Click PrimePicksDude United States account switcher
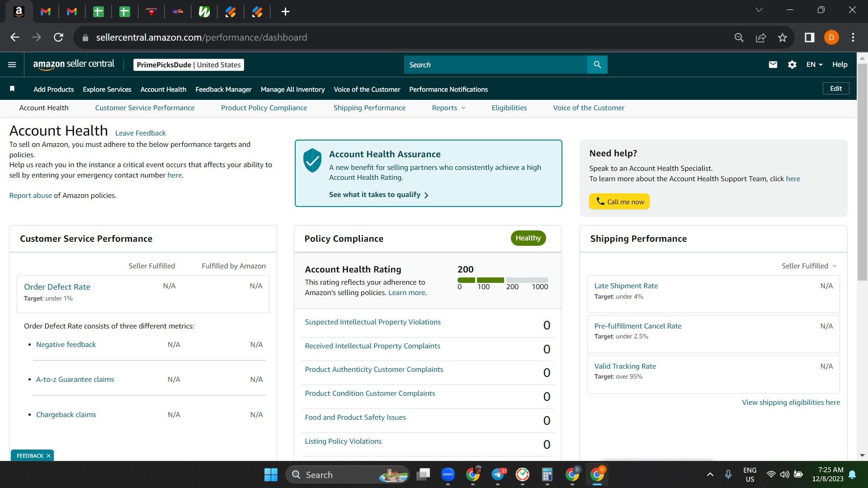 189,65
